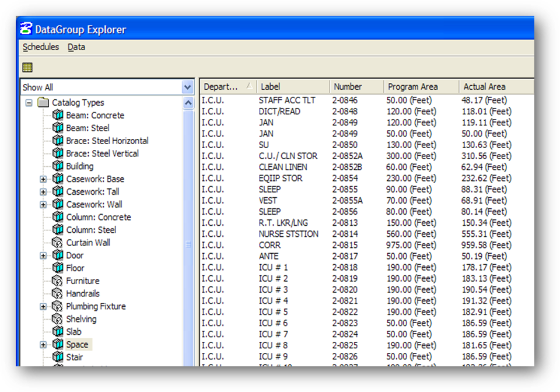
Task: Select the Building tree item
Action: tap(80, 166)
